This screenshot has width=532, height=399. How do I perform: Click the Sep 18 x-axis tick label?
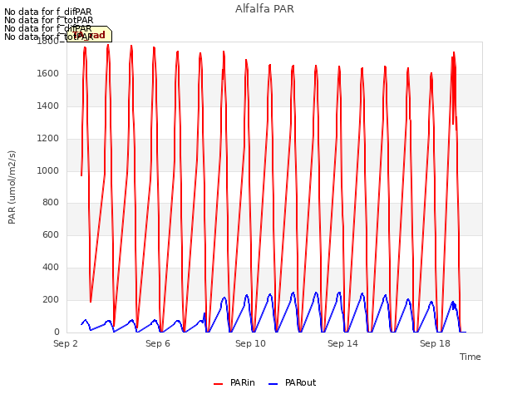435,343
